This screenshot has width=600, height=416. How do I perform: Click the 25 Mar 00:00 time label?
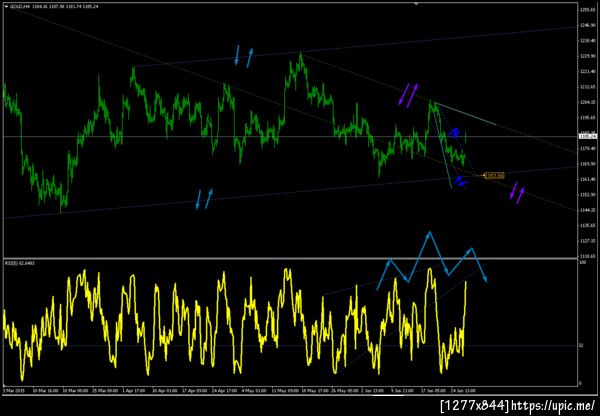coord(106,391)
